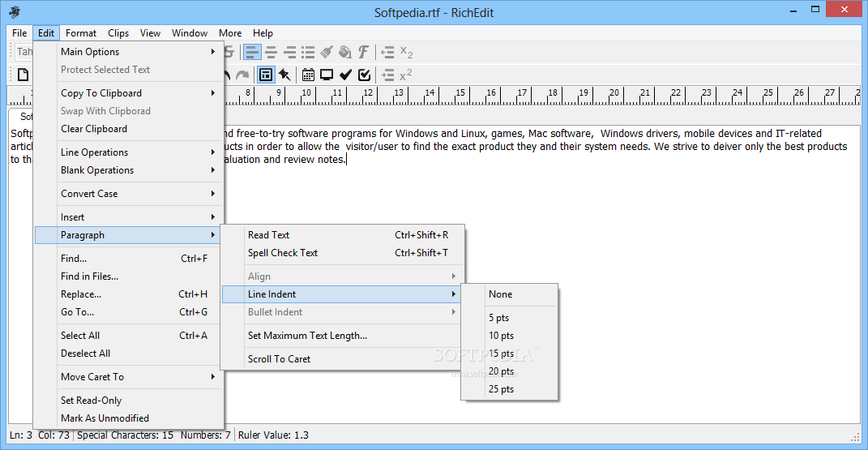Image resolution: width=868 pixels, height=450 pixels.
Task: Choose Spell Check Text
Action: [x=341, y=253]
